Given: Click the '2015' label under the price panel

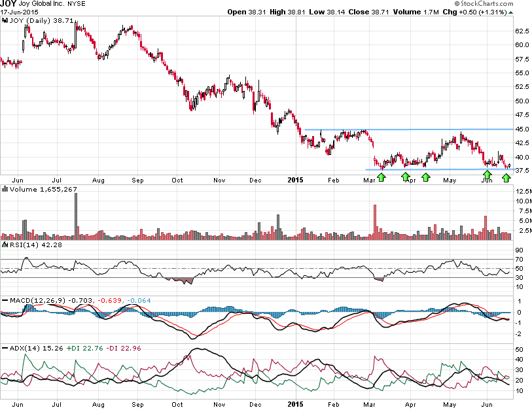Looking at the screenshot, I should (295, 180).
